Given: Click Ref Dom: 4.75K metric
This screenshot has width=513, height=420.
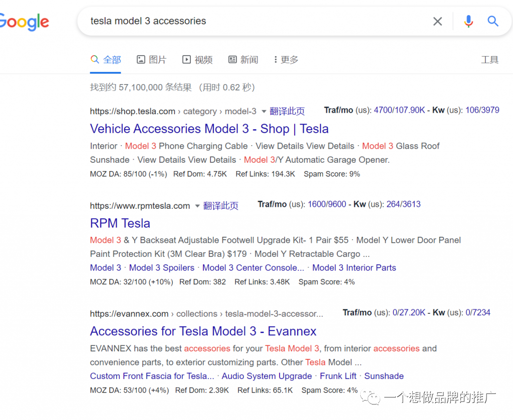Looking at the screenshot, I should pyautogui.click(x=200, y=174).
